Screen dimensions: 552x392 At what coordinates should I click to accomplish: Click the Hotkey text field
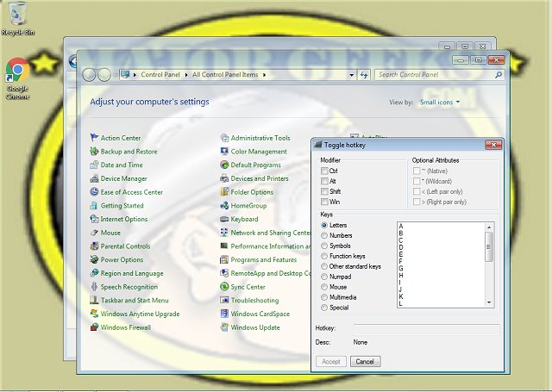426,329
